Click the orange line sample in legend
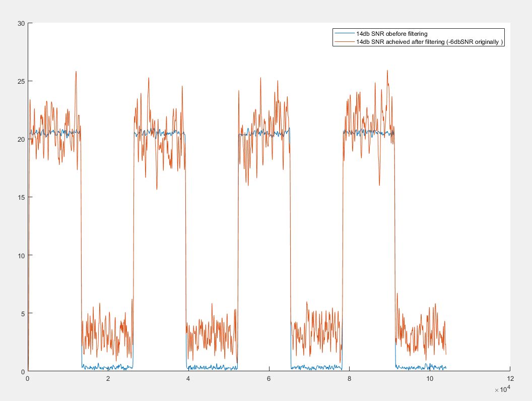This screenshot has width=532, height=401. click(345, 41)
